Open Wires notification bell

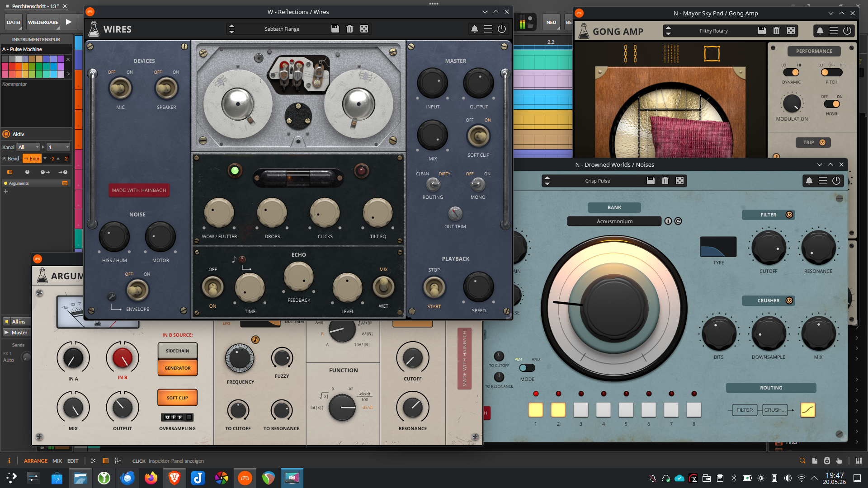(x=474, y=29)
